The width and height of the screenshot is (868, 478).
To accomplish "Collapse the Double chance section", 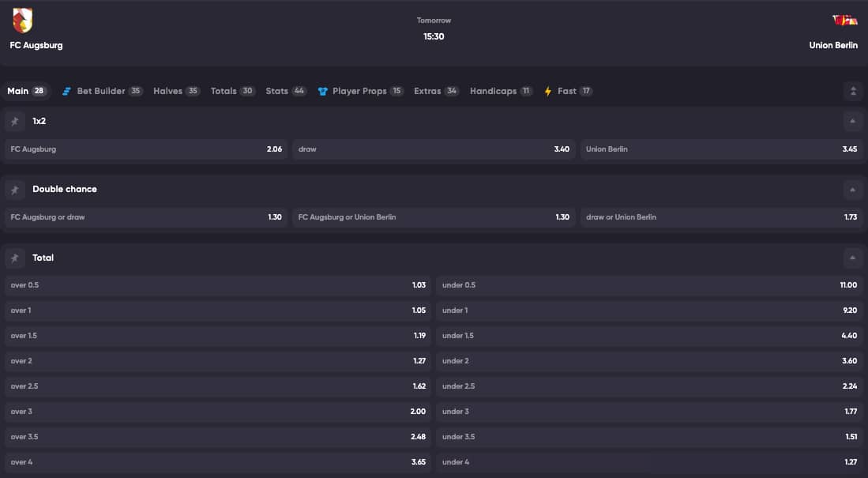I will [x=852, y=190].
